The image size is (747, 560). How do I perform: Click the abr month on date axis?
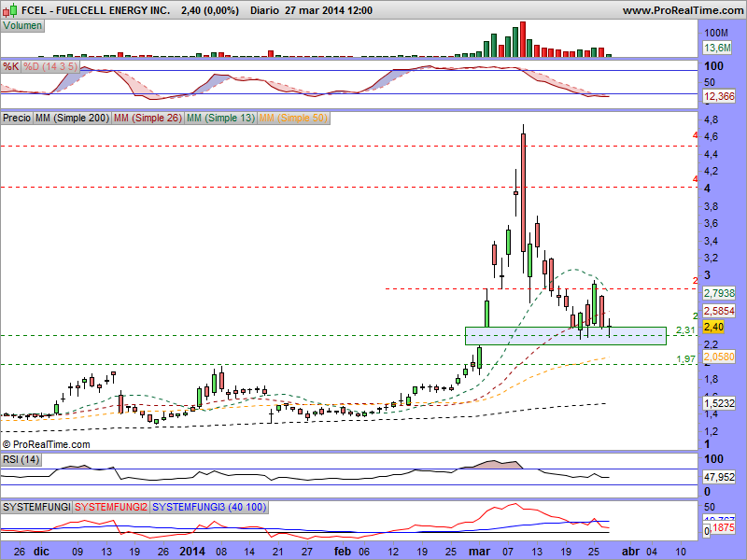click(x=631, y=552)
